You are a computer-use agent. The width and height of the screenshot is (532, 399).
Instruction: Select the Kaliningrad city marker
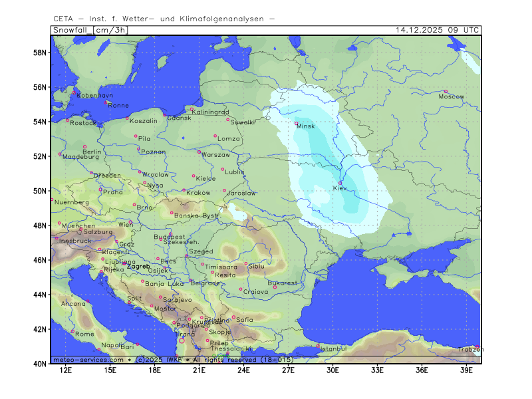[x=192, y=109]
